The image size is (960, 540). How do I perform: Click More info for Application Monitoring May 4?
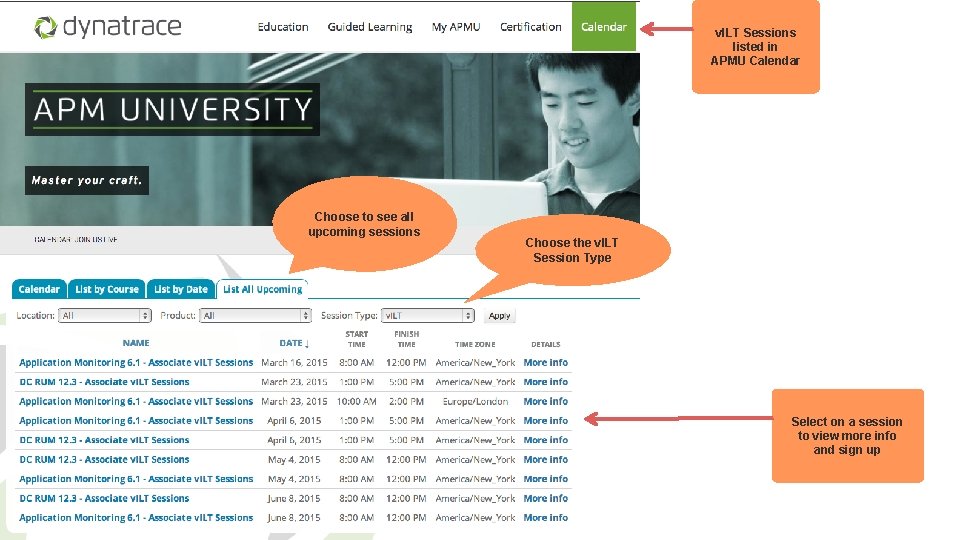tap(546, 479)
